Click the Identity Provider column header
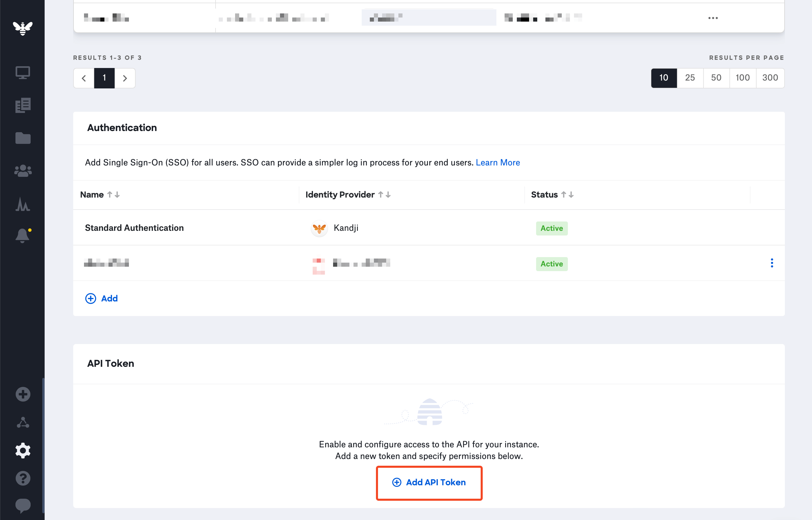812x520 pixels. point(340,195)
